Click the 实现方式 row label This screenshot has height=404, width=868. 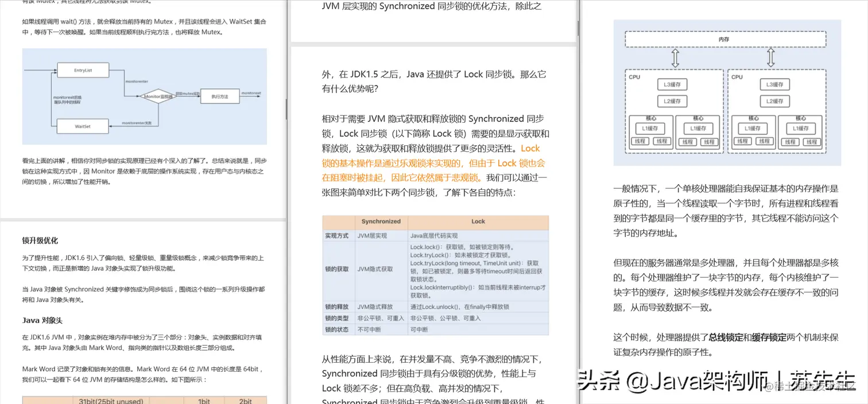click(x=337, y=235)
